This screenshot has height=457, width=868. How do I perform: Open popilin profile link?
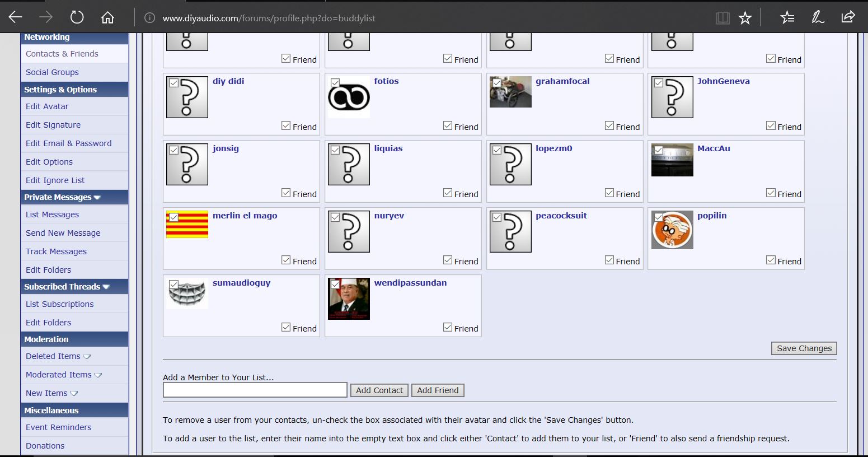[712, 216]
